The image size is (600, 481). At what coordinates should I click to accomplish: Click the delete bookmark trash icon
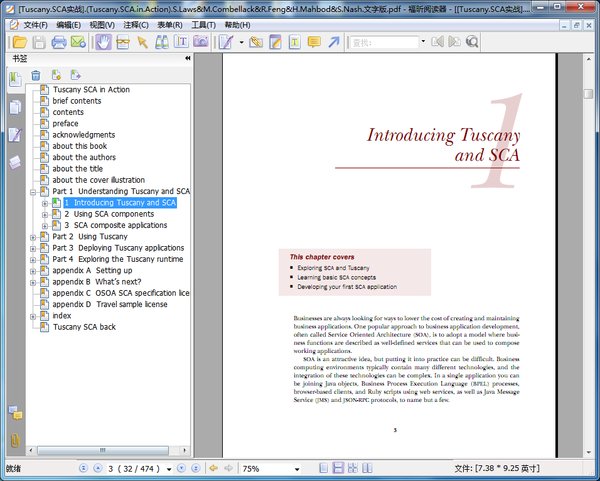coord(36,75)
